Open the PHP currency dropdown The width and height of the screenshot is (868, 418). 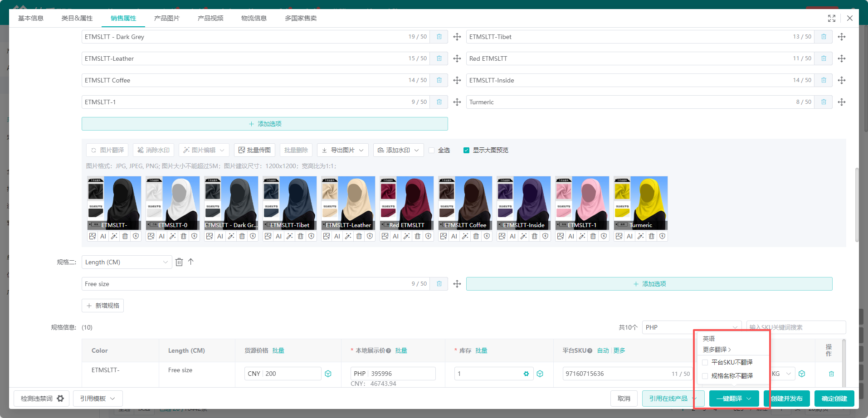[691, 327]
